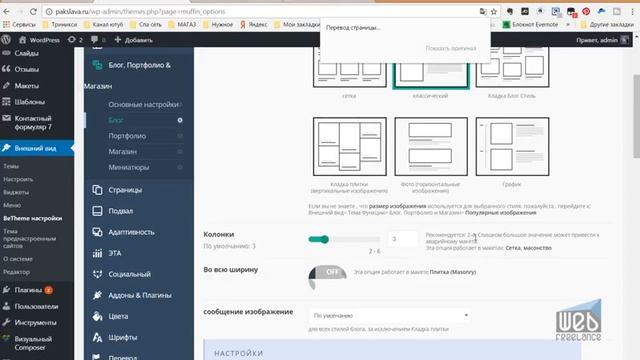The image size is (640, 360).
Task: Click the browser back arrow
Action: (x=7, y=11)
